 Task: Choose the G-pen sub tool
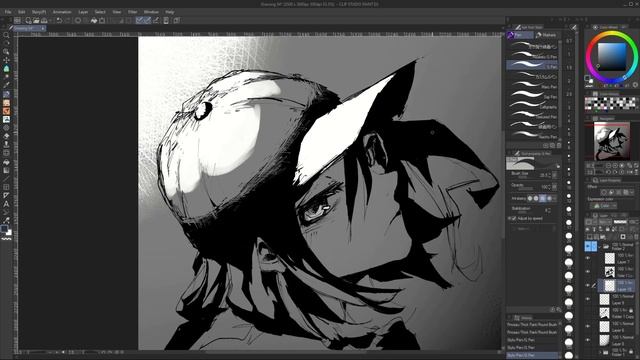(532, 66)
